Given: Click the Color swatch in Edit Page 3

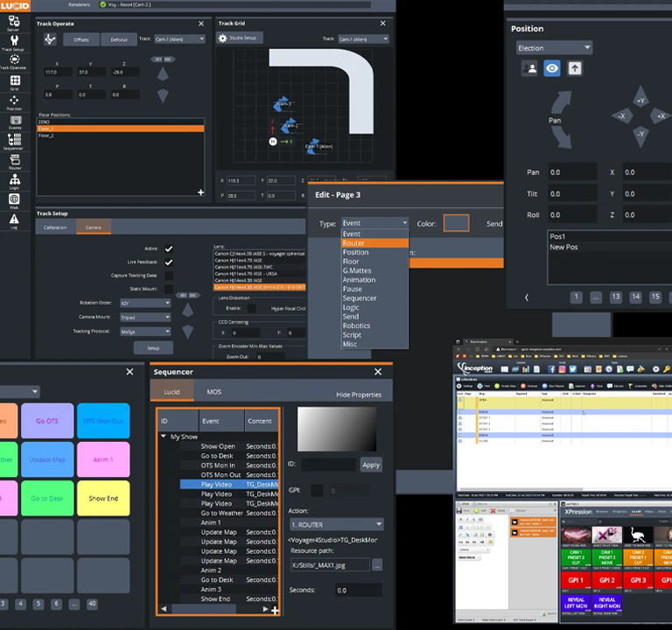Looking at the screenshot, I should [x=456, y=223].
